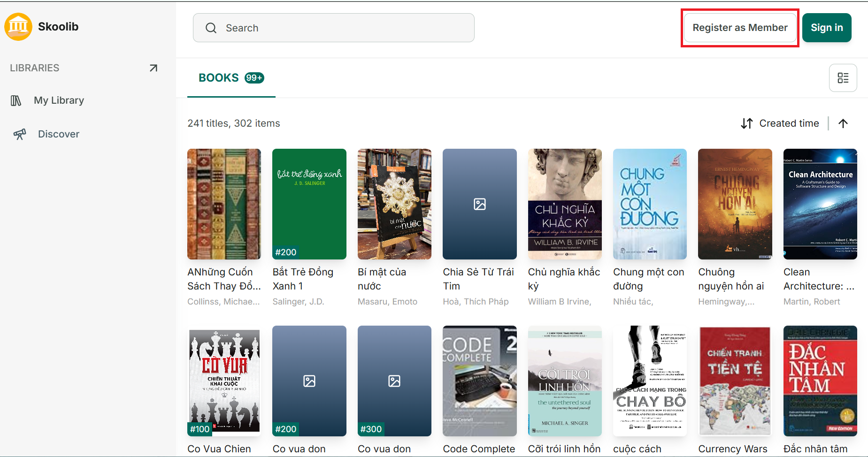Viewport: 868px width, 457px height.
Task: Open Clean Architecture book cover
Action: (x=820, y=204)
